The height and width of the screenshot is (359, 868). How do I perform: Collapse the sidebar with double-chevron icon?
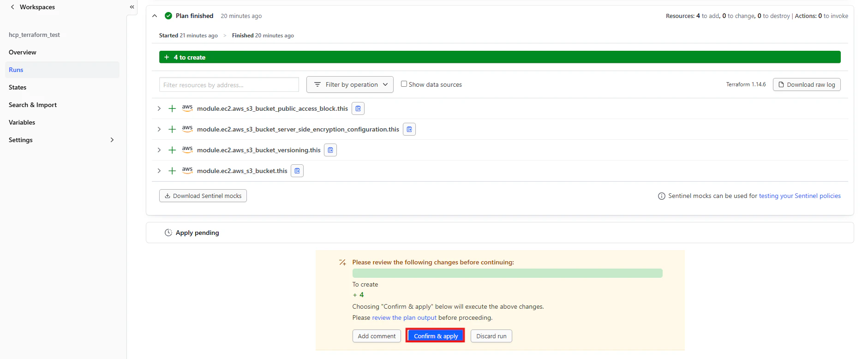click(132, 7)
